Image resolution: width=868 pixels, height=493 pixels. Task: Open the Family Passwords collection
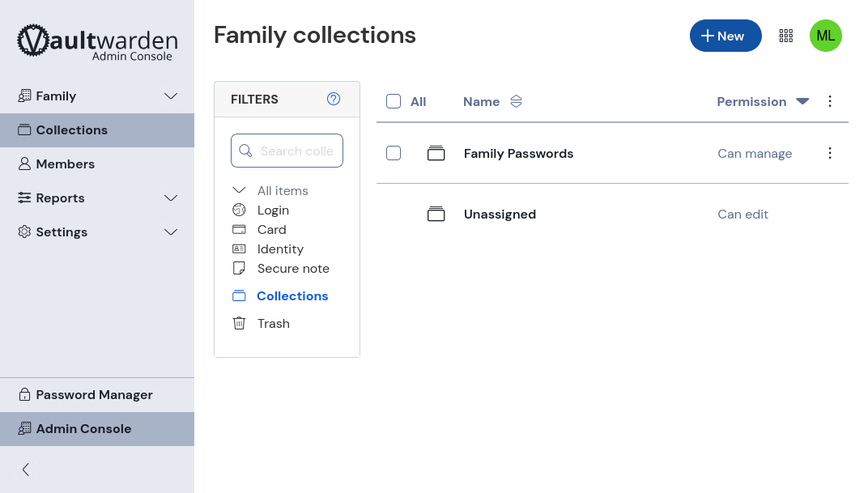pyautogui.click(x=518, y=154)
